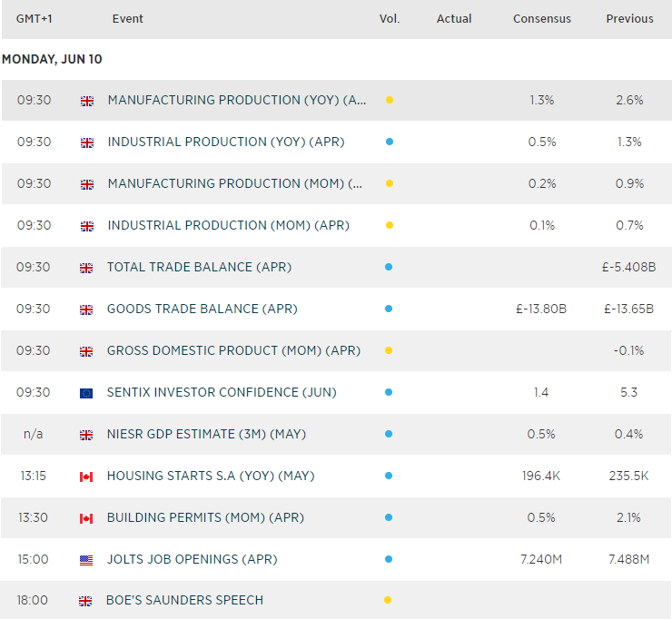Click the EU flag for Sentix Investor Confidence

click(x=87, y=393)
